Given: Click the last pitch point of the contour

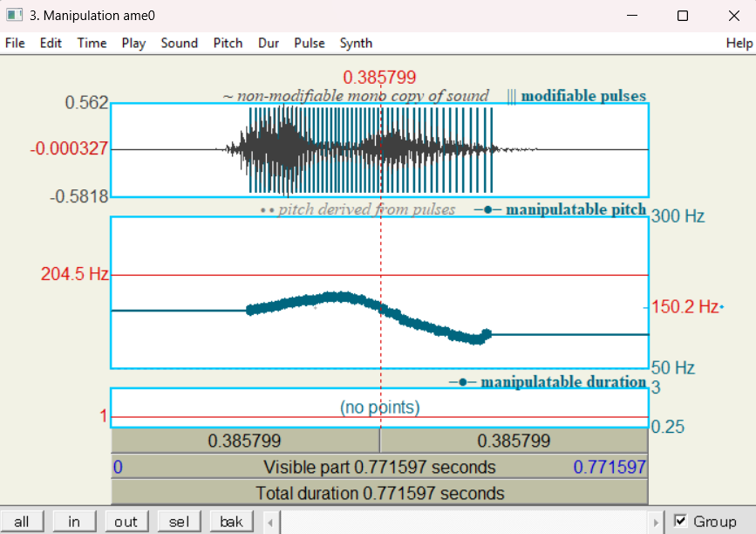Looking at the screenshot, I should (x=487, y=333).
